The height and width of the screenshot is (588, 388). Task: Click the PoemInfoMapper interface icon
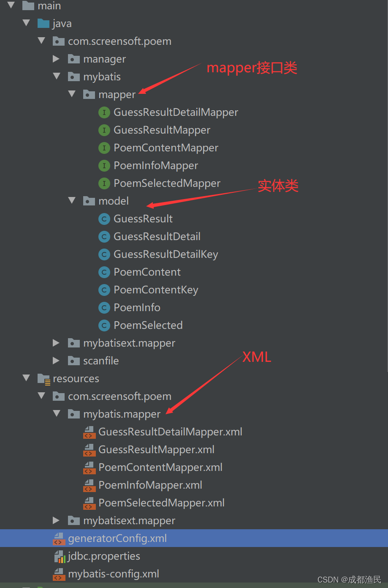point(104,166)
